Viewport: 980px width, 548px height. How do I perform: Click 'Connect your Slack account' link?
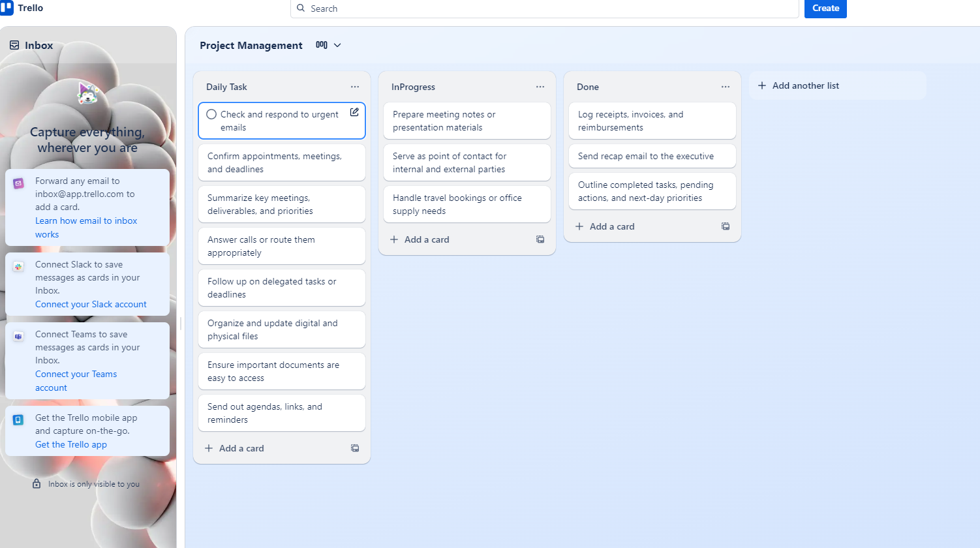point(91,304)
